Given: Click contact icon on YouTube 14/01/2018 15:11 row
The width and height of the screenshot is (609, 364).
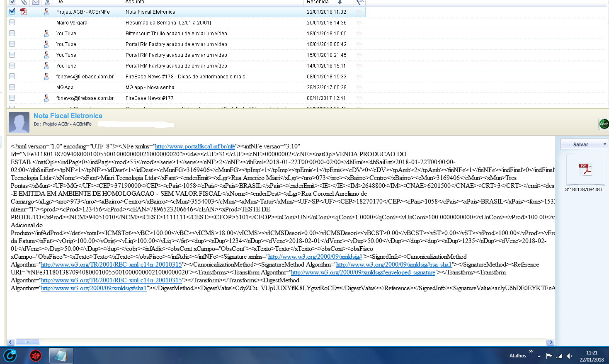Looking at the screenshot, I should 46,66.
